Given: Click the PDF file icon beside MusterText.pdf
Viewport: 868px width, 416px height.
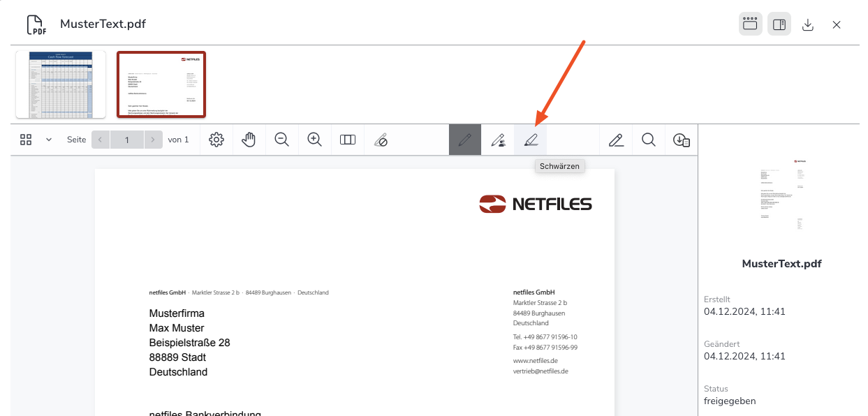Looking at the screenshot, I should pos(36,24).
